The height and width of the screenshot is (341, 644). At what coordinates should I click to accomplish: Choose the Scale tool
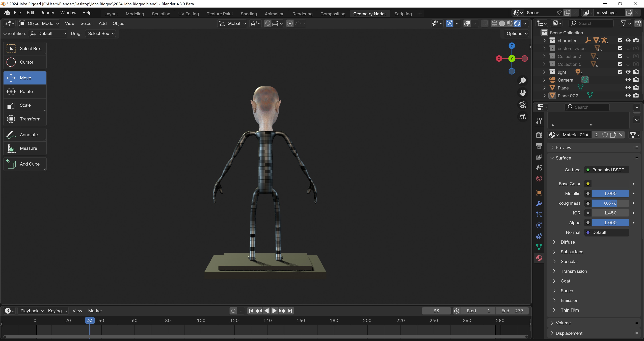25,105
